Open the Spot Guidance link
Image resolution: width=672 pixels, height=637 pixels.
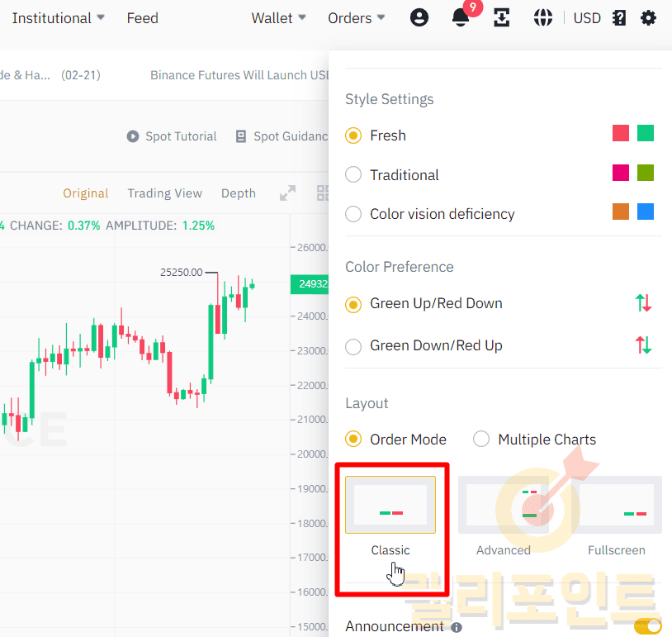point(282,136)
